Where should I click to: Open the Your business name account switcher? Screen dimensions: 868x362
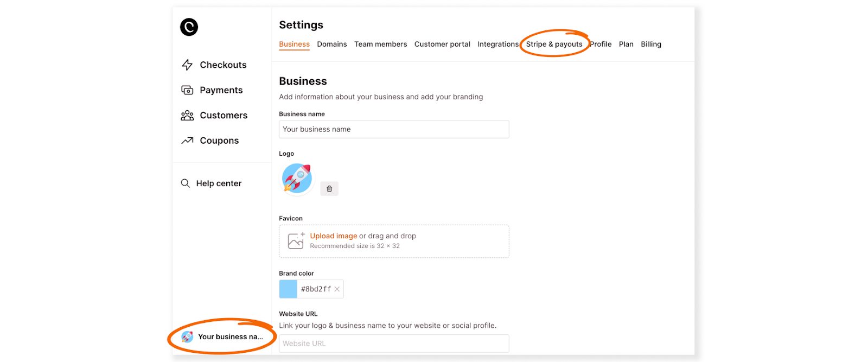coord(222,337)
